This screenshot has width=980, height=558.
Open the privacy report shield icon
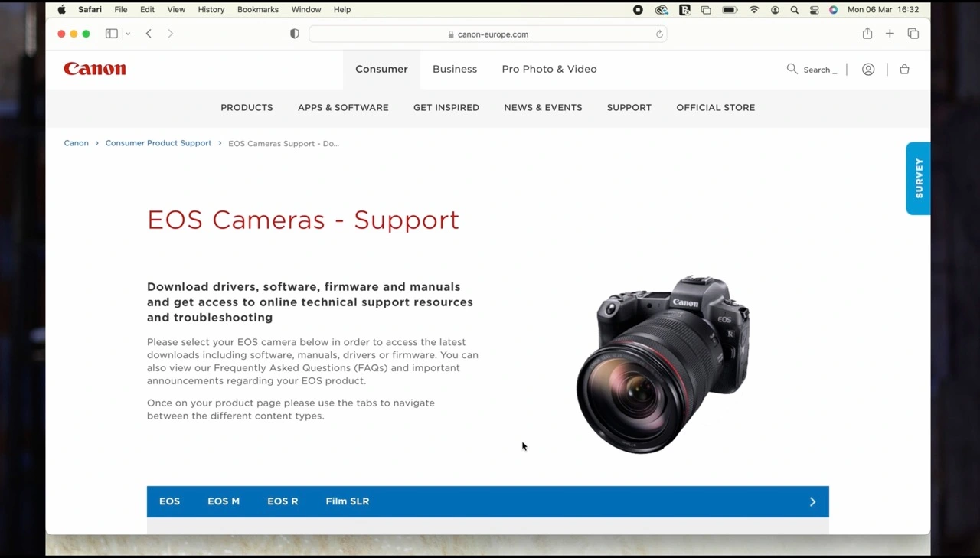[x=295, y=34]
